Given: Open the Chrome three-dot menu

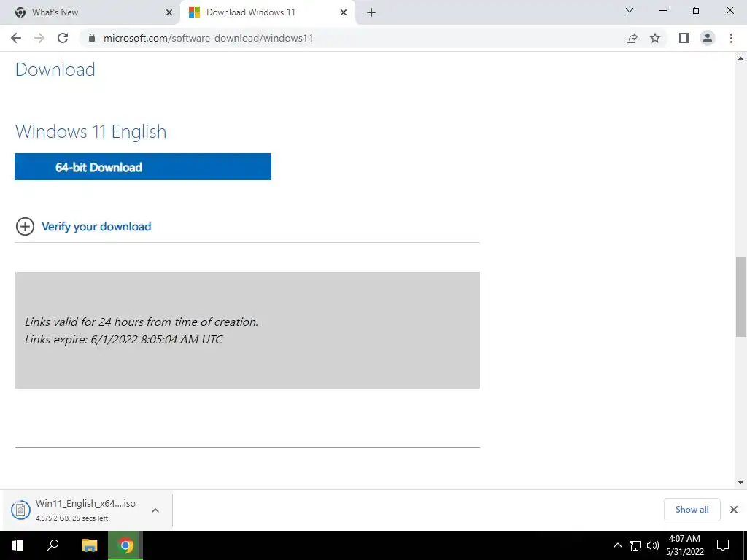Looking at the screenshot, I should click(x=731, y=38).
